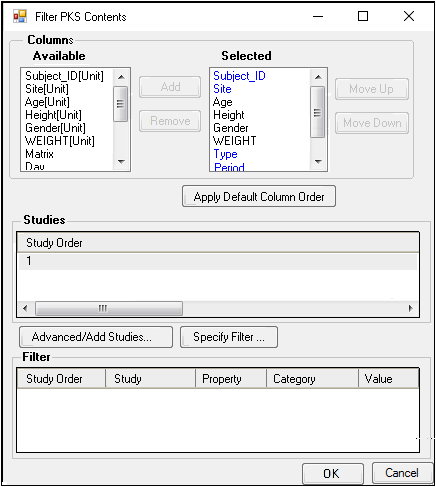Screen dimensions: 436x487
Task: Open Advanced/Add Studies dialog
Action: pyautogui.click(x=96, y=337)
